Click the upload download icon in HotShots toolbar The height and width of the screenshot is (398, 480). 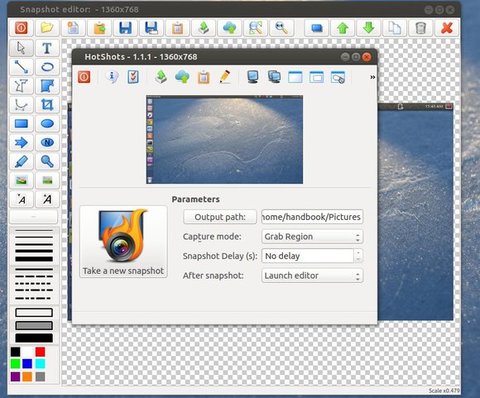coord(161,77)
